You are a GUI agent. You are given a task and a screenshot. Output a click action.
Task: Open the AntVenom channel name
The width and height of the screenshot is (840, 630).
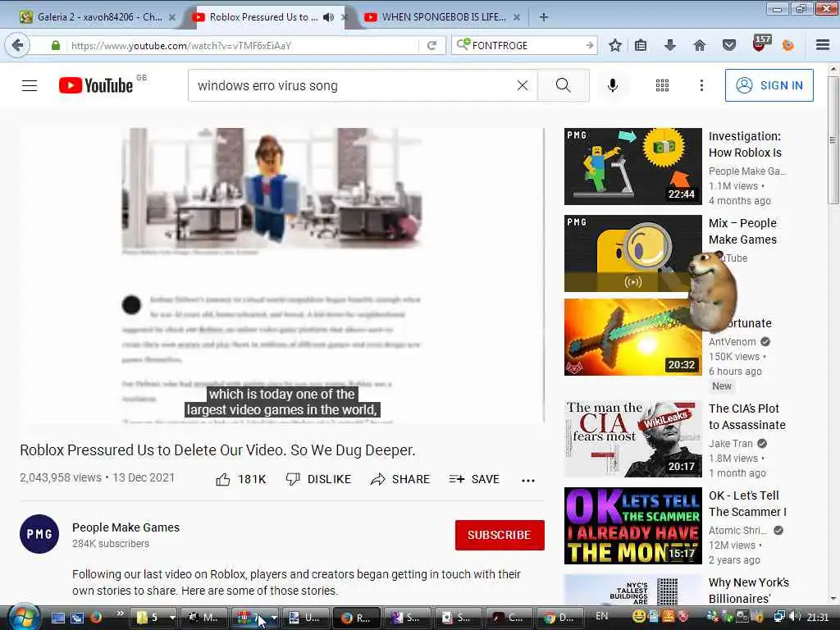point(733,341)
